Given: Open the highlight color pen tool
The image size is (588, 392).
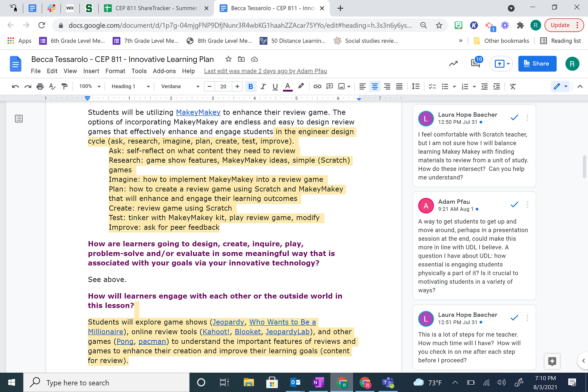Looking at the screenshot, I should tap(301, 87).
